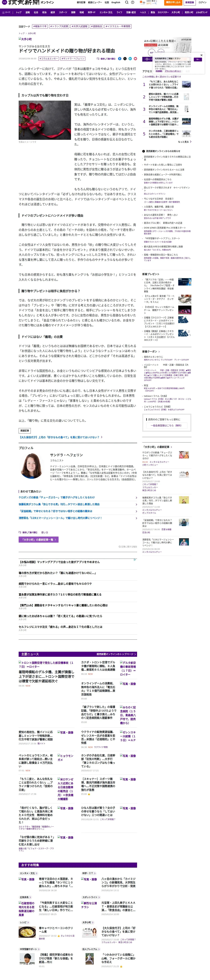The width and height of the screenshot is (210, 980).
Task: Click article tag #サンドラ・ヘフェリン
Action: point(73,59)
